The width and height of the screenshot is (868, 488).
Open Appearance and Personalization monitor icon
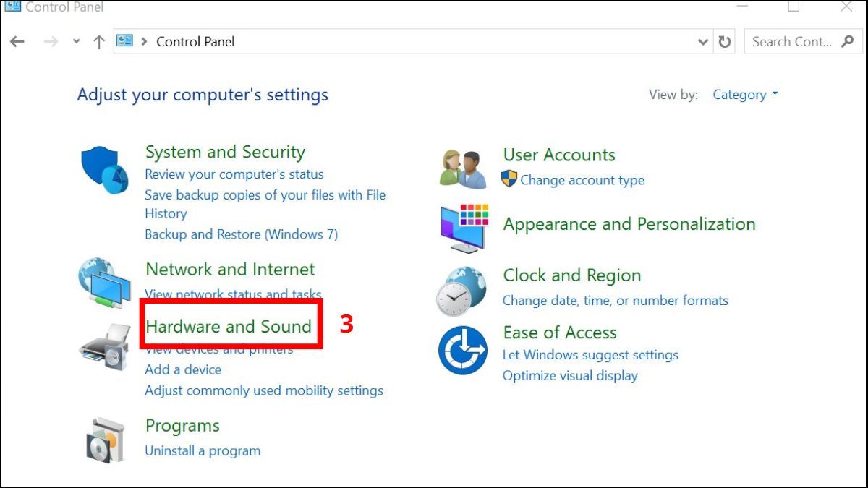pyautogui.click(x=464, y=227)
